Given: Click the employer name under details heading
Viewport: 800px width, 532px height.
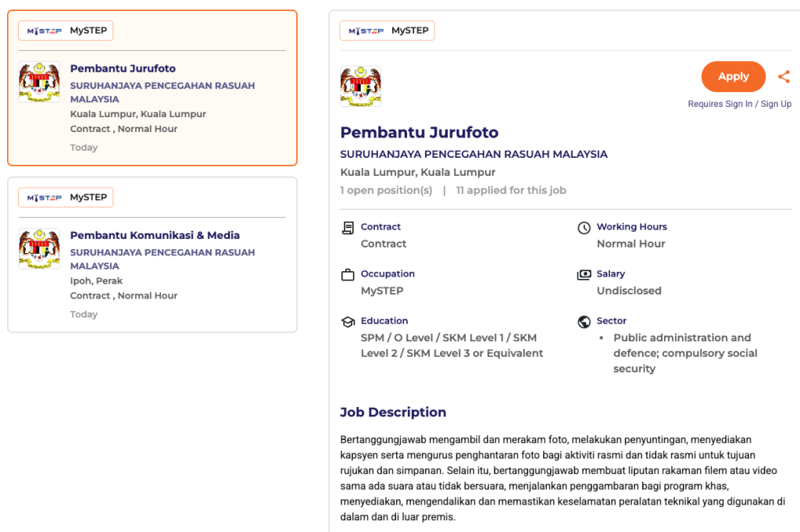Looking at the screenshot, I should point(473,154).
